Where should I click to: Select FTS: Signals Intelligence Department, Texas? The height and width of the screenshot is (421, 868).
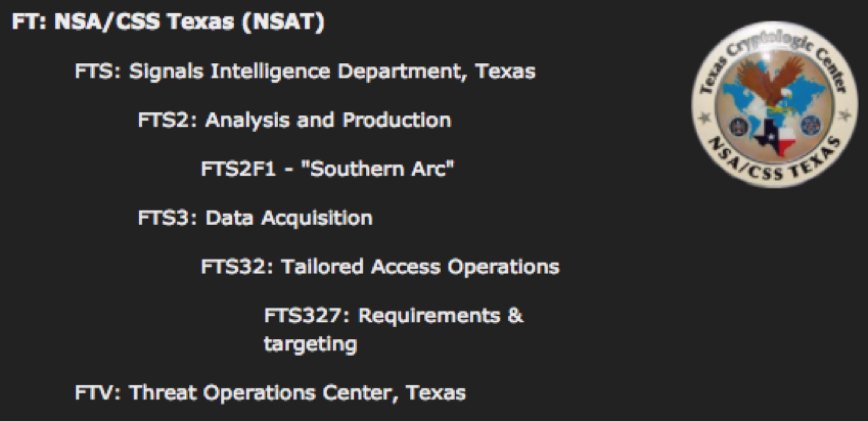305,72
